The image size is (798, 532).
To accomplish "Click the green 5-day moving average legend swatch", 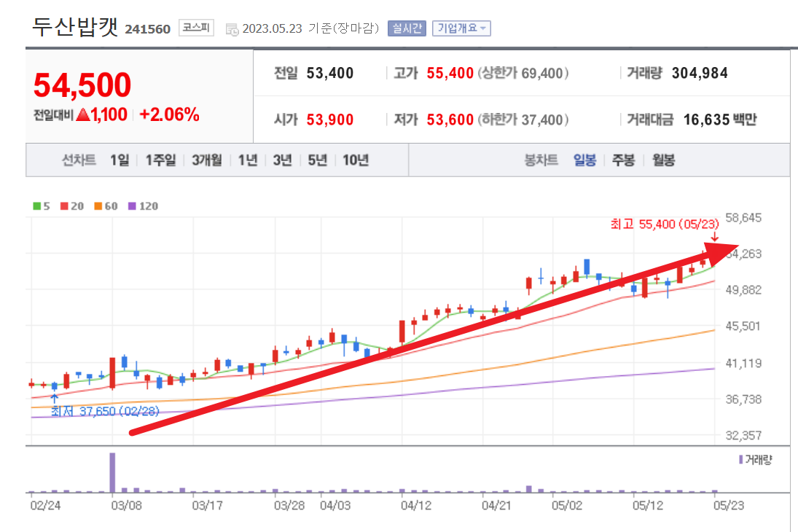I will click(x=36, y=206).
